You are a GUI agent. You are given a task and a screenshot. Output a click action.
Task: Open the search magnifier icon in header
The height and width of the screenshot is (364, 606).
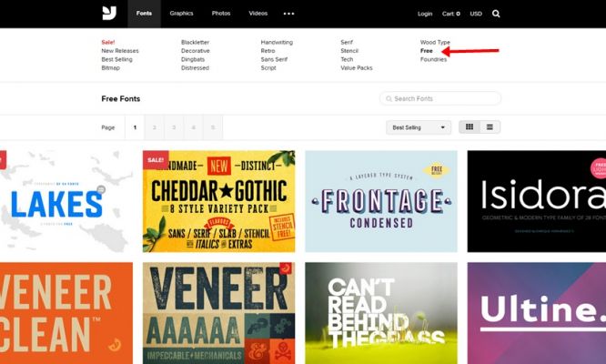point(496,14)
